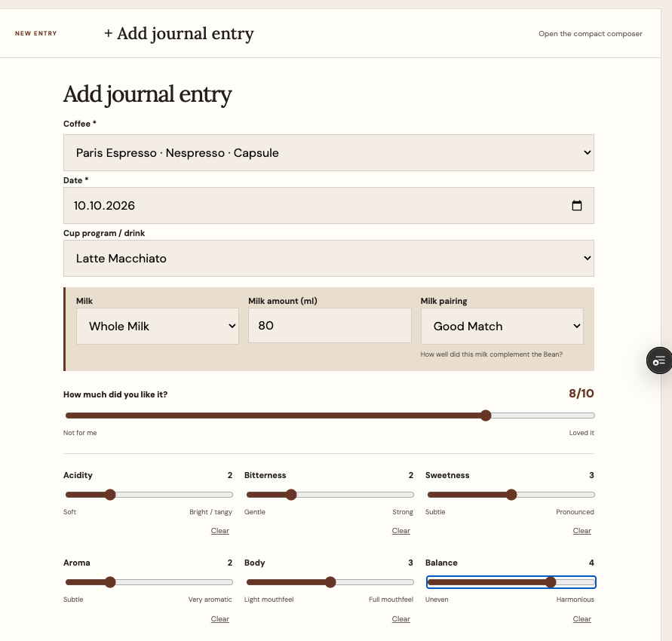
Task: Click the 'Strong' label under Bitterness
Action: (403, 512)
